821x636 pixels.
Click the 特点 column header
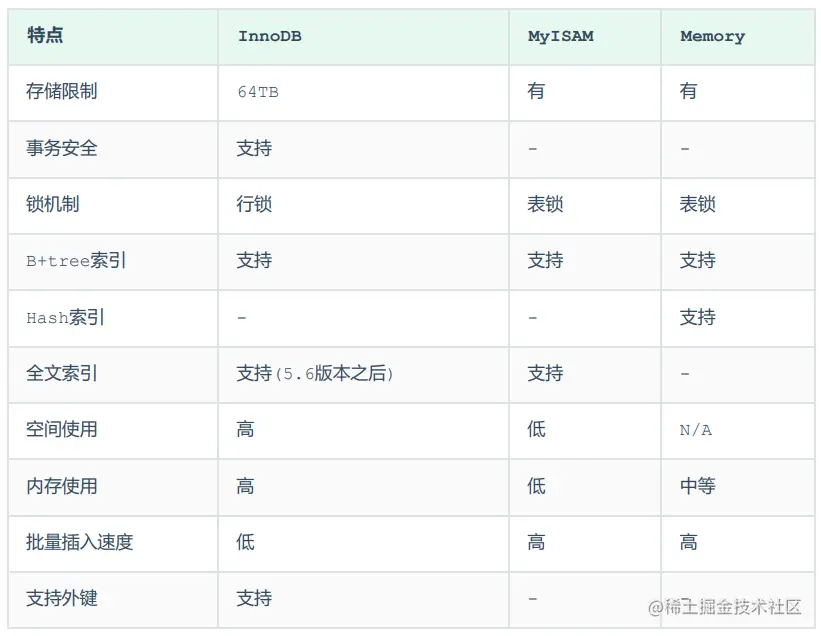tap(45, 36)
